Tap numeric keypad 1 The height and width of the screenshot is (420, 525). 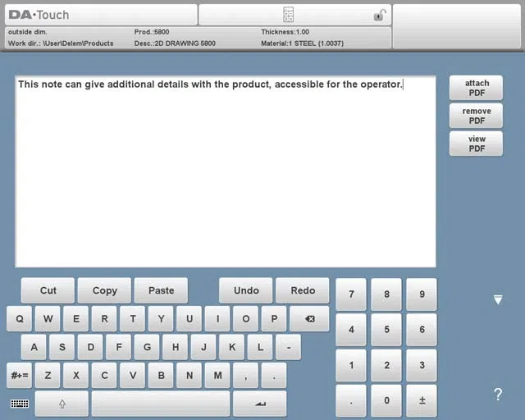(x=351, y=365)
